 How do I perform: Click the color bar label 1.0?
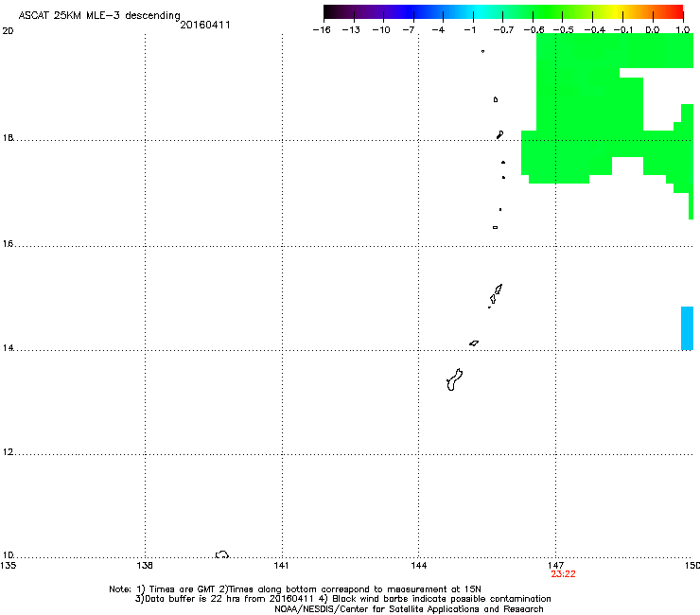683,30
